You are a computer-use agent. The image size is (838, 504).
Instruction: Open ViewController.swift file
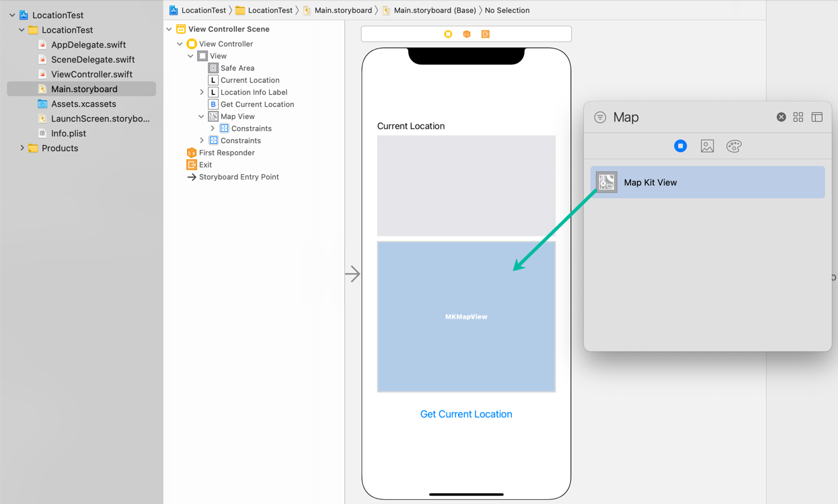(91, 75)
